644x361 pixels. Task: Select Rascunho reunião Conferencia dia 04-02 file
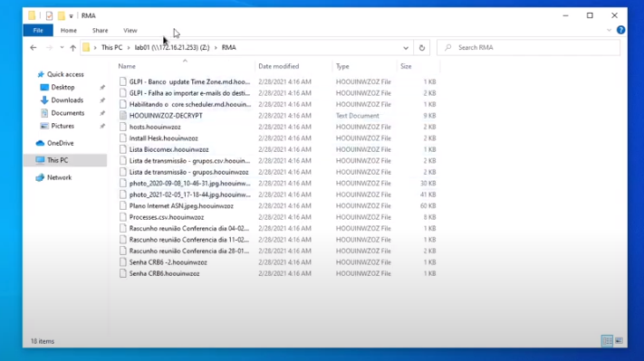[189, 229]
